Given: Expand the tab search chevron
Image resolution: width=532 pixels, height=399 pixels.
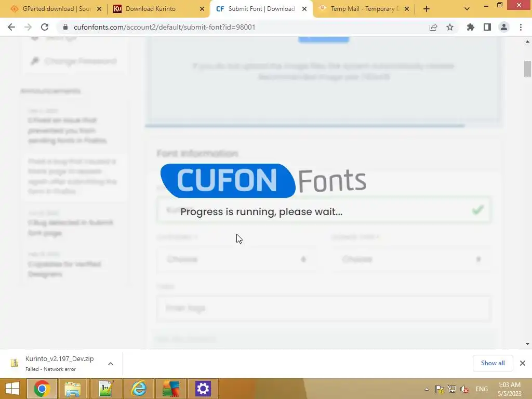Looking at the screenshot, I should pyautogui.click(x=467, y=9).
